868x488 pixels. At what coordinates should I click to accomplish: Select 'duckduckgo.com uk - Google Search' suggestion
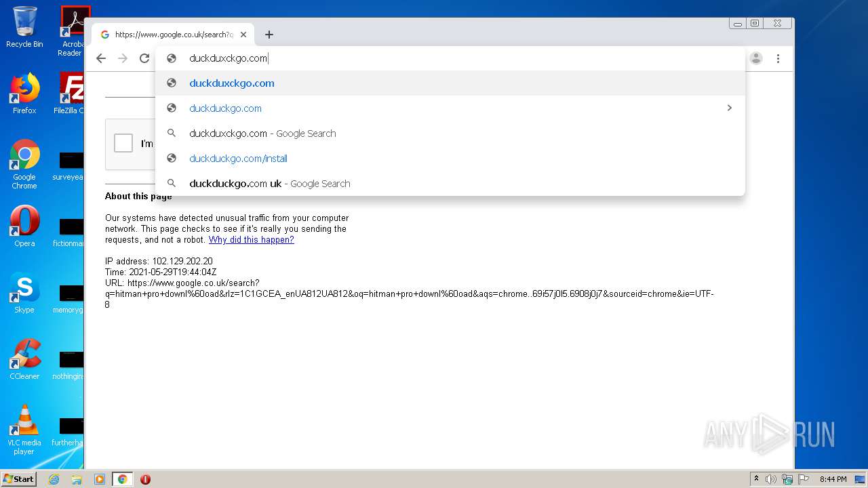click(450, 184)
